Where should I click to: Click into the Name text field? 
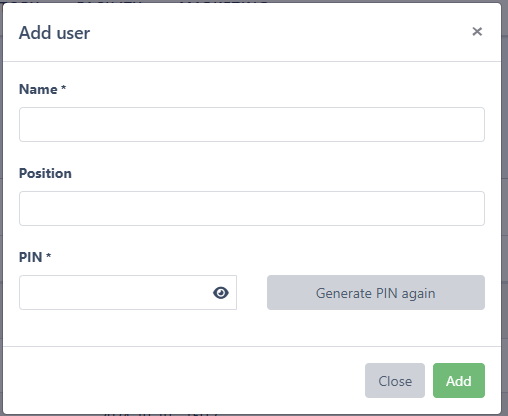coord(252,124)
